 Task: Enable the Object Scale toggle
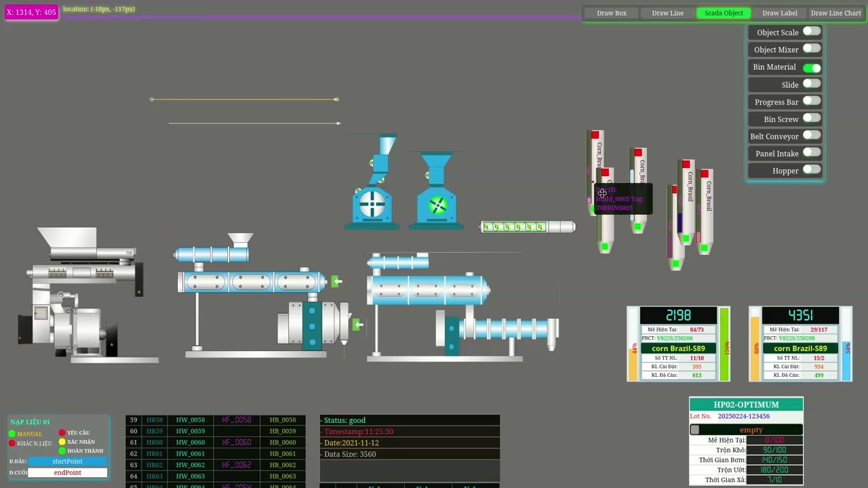pos(812,32)
